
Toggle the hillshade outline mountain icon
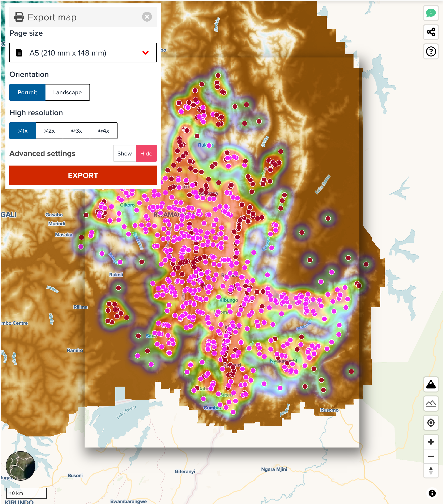click(431, 403)
